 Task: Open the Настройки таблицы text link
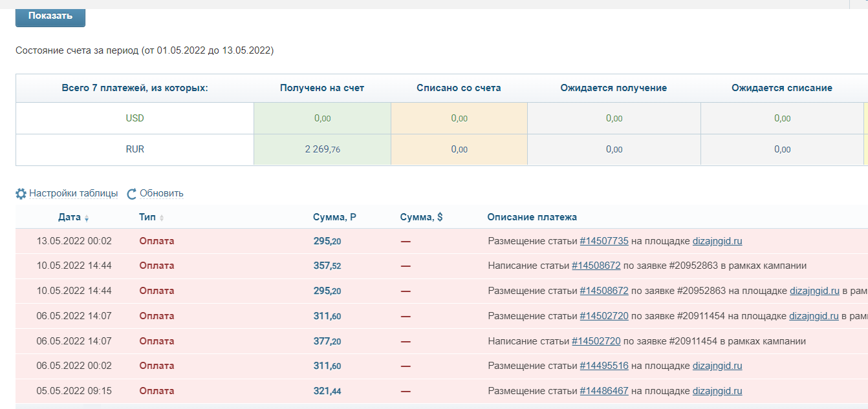73,193
